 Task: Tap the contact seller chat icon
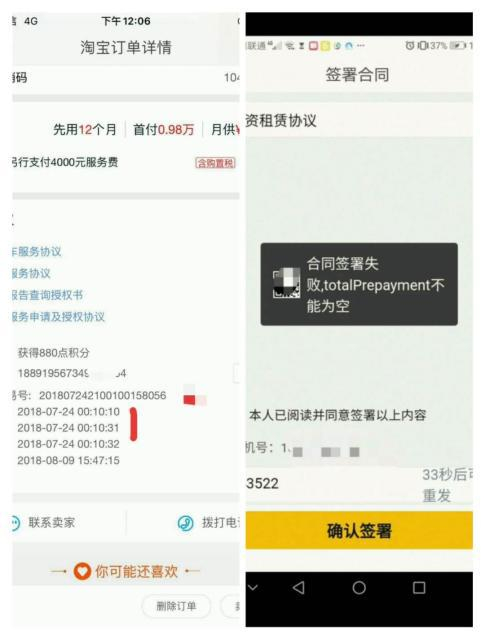click(x=15, y=523)
